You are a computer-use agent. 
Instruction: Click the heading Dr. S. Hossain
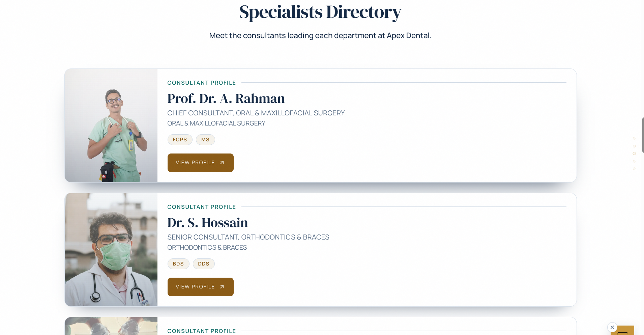208,222
